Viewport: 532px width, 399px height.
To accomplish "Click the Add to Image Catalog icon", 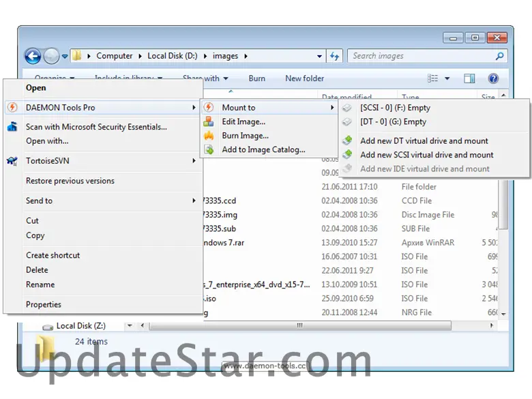I will click(209, 149).
